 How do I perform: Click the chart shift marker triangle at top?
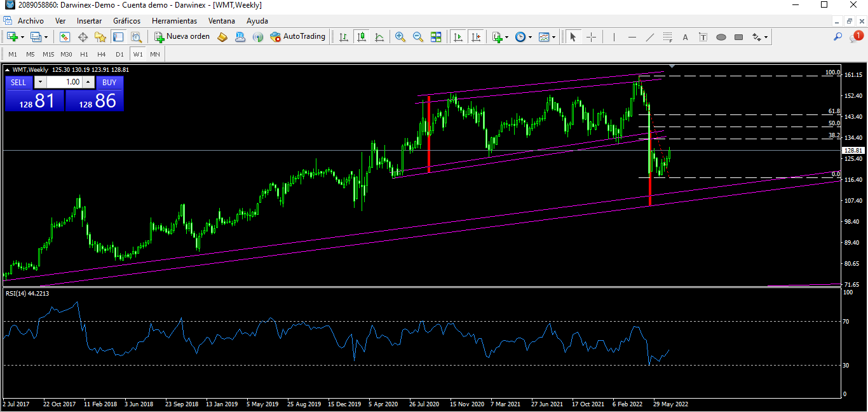[672, 66]
